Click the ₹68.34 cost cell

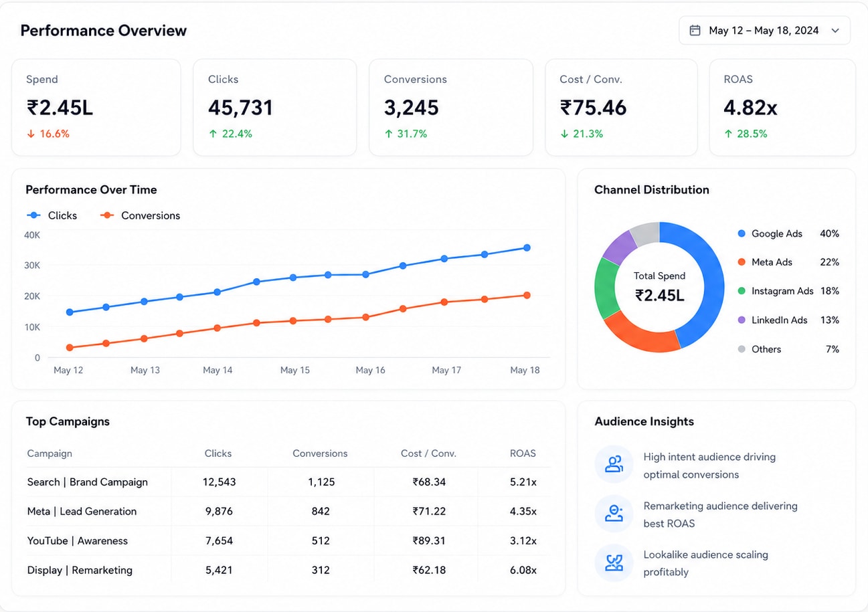[x=429, y=482]
